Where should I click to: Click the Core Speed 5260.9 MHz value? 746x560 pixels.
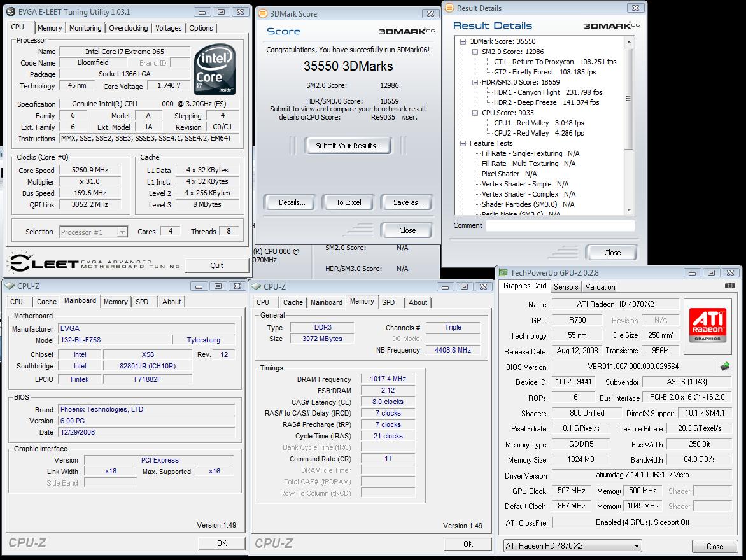point(90,170)
